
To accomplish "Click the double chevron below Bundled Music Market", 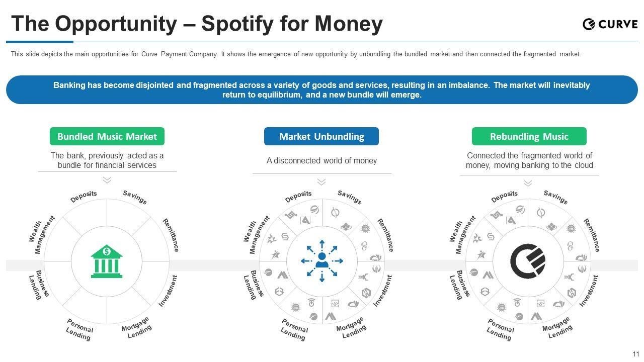I will coord(107,180).
